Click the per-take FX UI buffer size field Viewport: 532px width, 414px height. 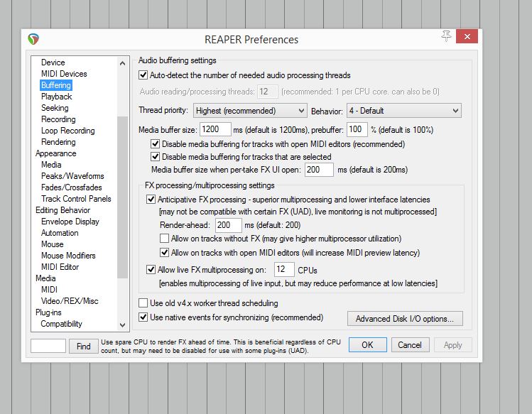[x=319, y=170]
